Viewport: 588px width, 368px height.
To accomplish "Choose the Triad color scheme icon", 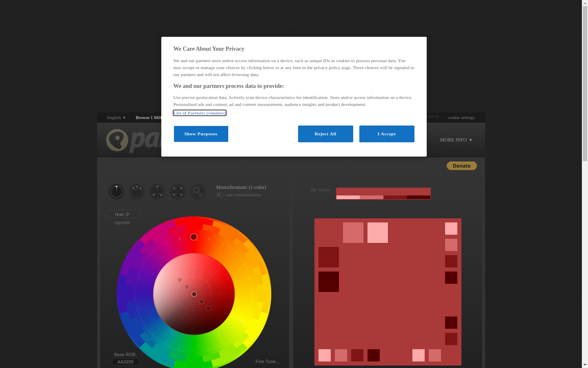I will point(157,192).
